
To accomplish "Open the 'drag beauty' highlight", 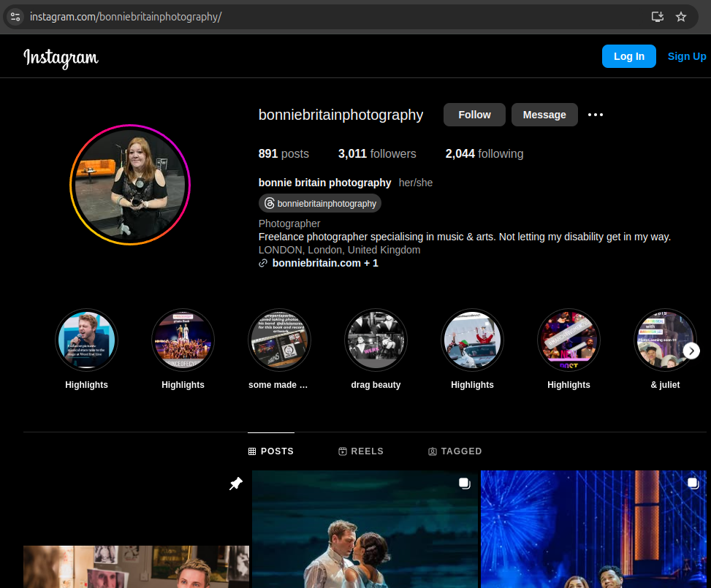I will (376, 340).
